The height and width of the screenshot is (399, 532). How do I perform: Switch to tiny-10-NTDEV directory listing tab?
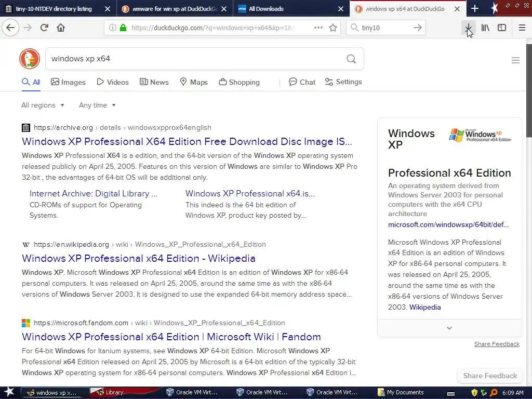coord(54,9)
